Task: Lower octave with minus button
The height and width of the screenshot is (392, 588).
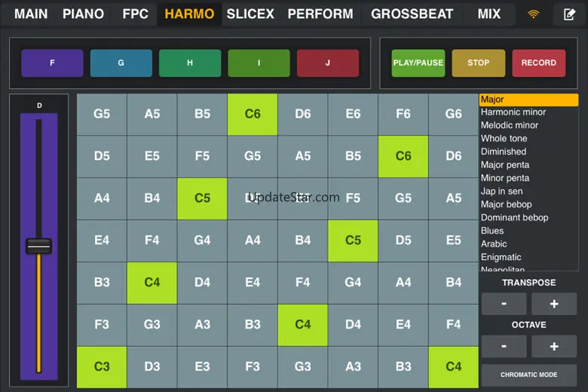Action: 504,346
